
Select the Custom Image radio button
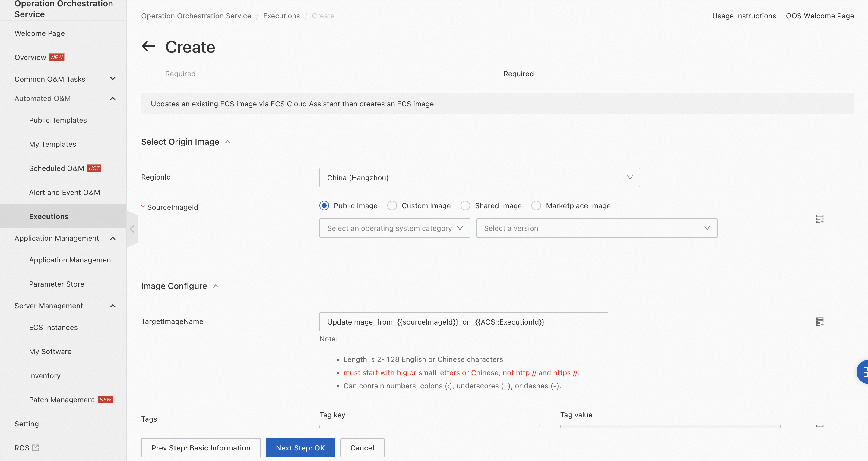(x=392, y=206)
